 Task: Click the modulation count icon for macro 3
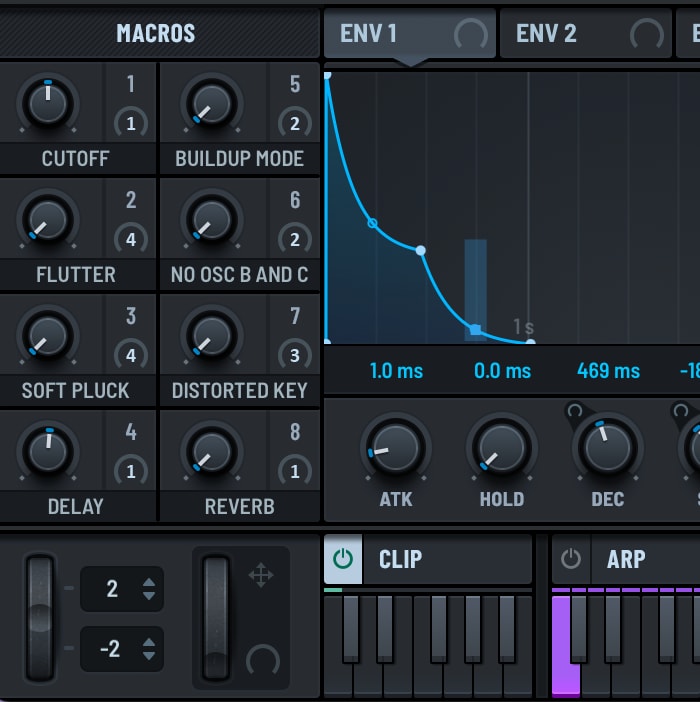[x=131, y=355]
